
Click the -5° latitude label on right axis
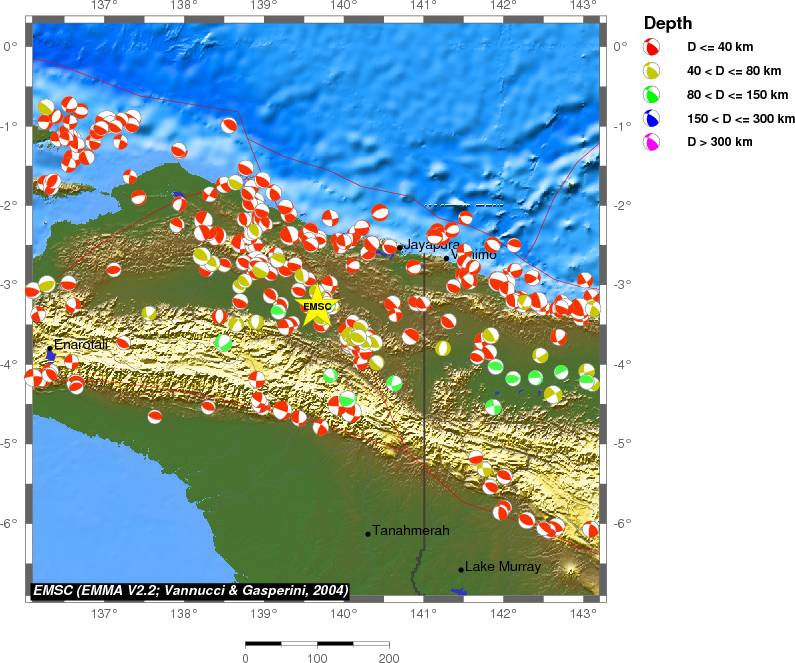coord(623,443)
